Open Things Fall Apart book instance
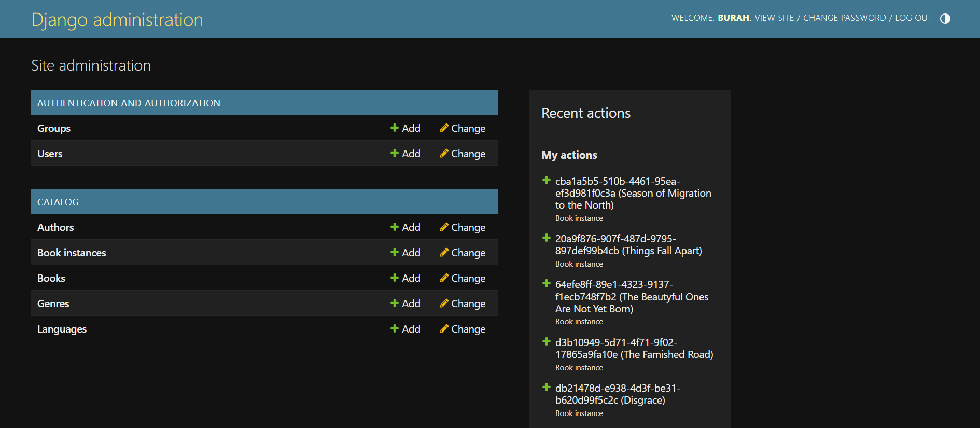This screenshot has width=980, height=428. pyautogui.click(x=628, y=245)
